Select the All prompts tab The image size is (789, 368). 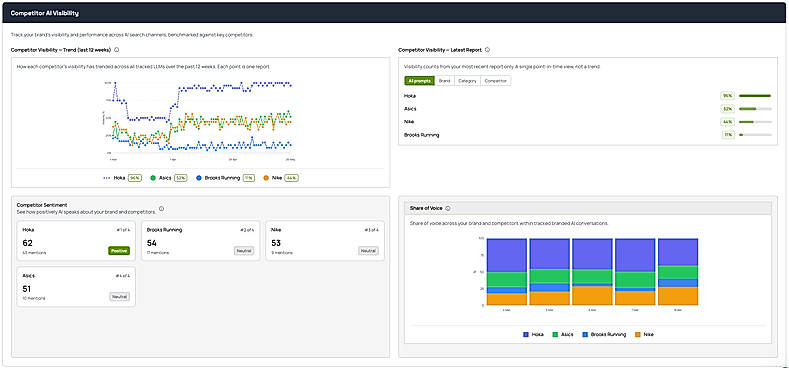(419, 81)
